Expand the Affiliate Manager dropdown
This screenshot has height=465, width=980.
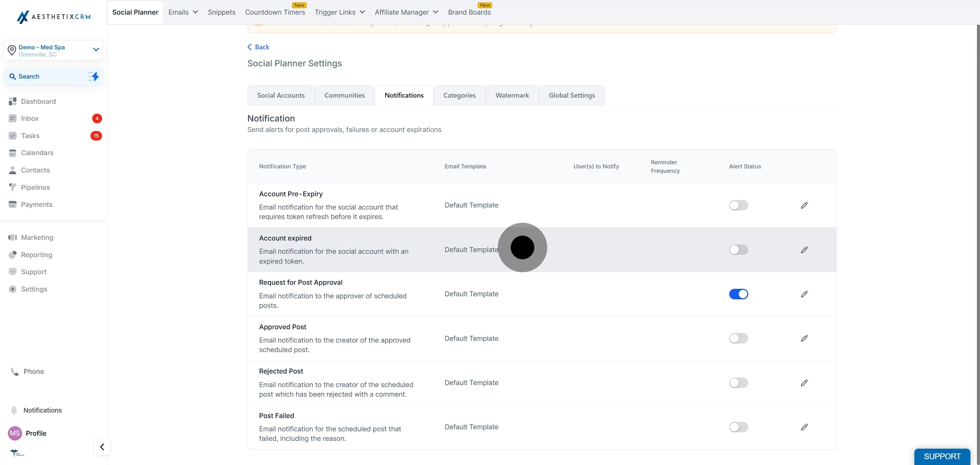click(406, 12)
